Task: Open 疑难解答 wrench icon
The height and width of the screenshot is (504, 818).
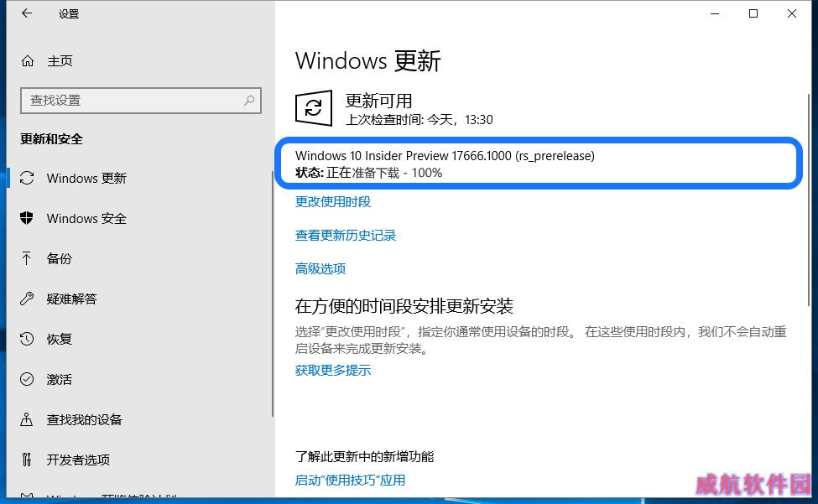Action: tap(27, 299)
